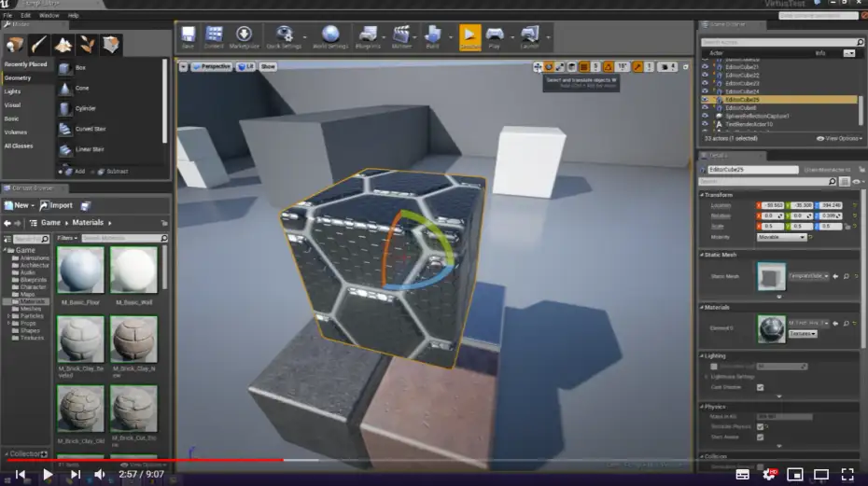Toggle Cast Shadow checkbox
868x486 pixels.
point(760,387)
